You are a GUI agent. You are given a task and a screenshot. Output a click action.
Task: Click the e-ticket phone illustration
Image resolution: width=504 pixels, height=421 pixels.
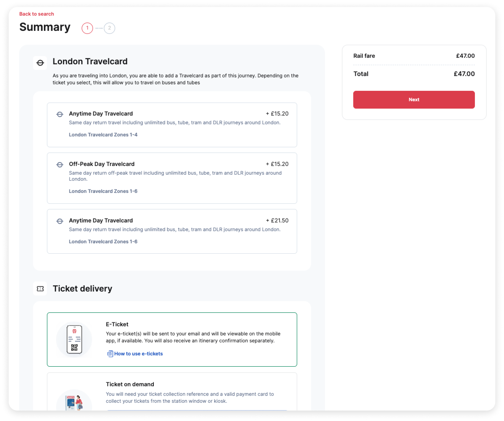tap(74, 339)
